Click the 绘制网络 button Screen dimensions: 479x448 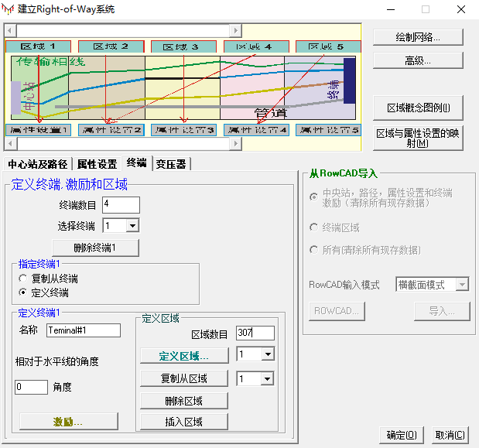(418, 37)
